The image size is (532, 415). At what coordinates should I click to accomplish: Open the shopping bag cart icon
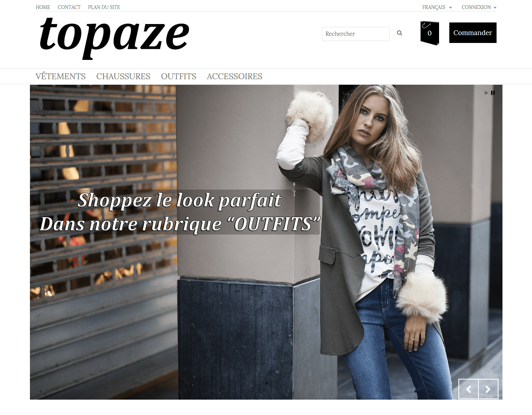[x=430, y=33]
